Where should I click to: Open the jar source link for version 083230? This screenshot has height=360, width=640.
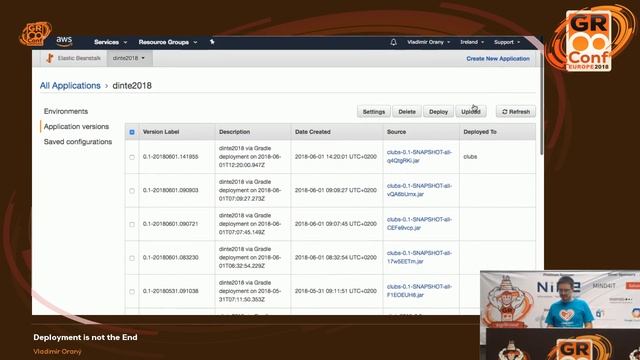[x=419, y=257]
